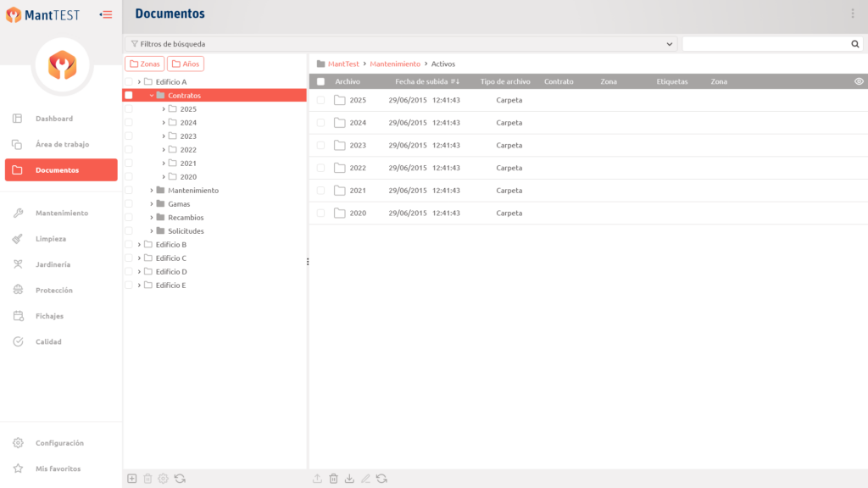Open Mantenimiento in the sidebar menu

pos(61,213)
